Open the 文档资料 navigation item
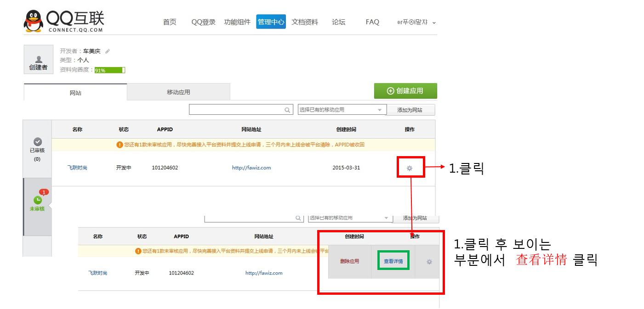644x309 pixels. pyautogui.click(x=305, y=22)
